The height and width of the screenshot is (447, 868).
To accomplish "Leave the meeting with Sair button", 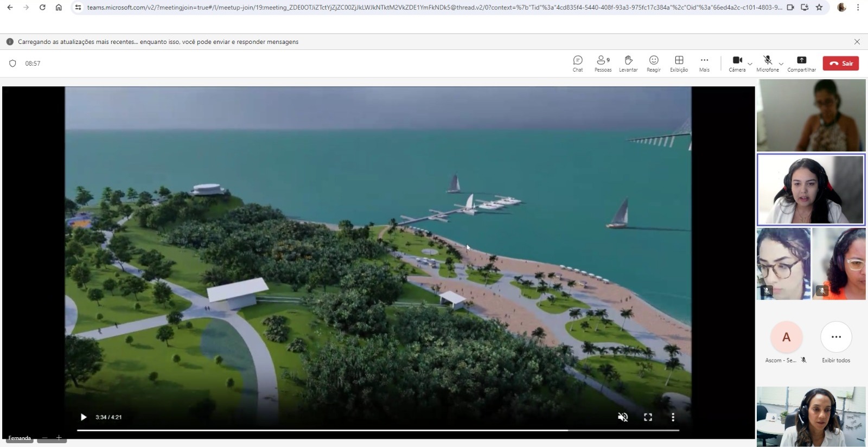I will [x=841, y=63].
